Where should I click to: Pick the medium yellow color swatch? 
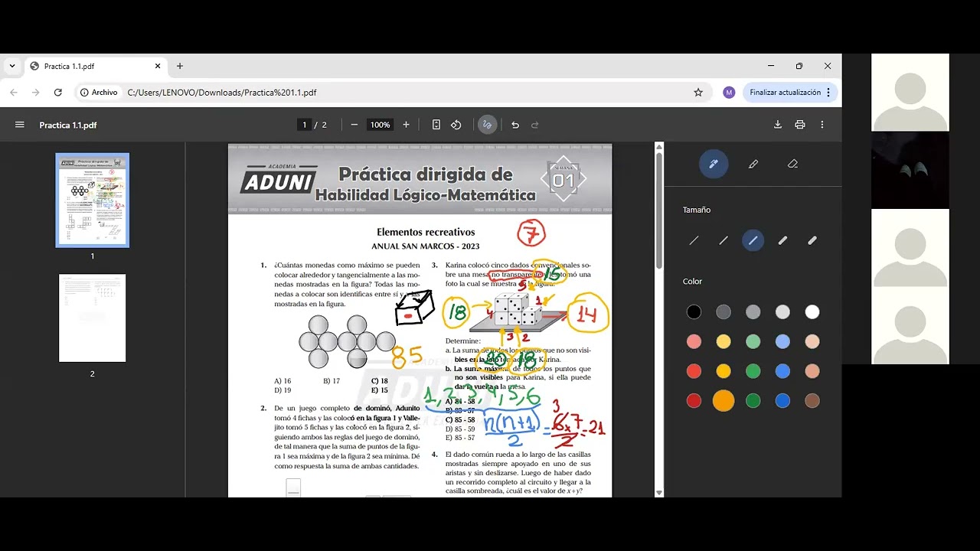724,371
